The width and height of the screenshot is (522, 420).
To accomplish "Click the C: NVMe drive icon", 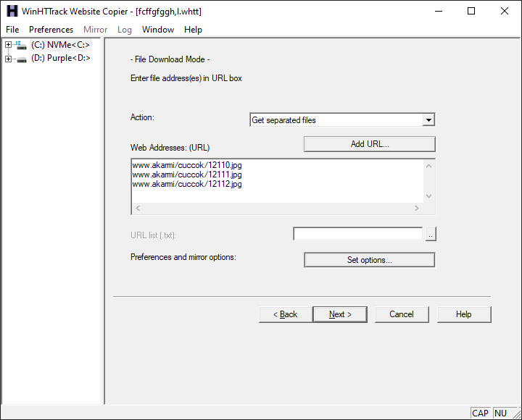I will pyautogui.click(x=21, y=45).
